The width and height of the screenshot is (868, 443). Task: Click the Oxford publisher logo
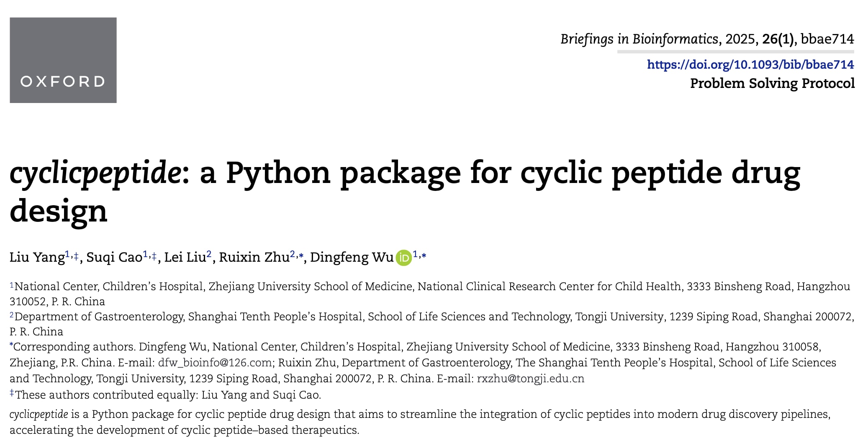pos(63,60)
